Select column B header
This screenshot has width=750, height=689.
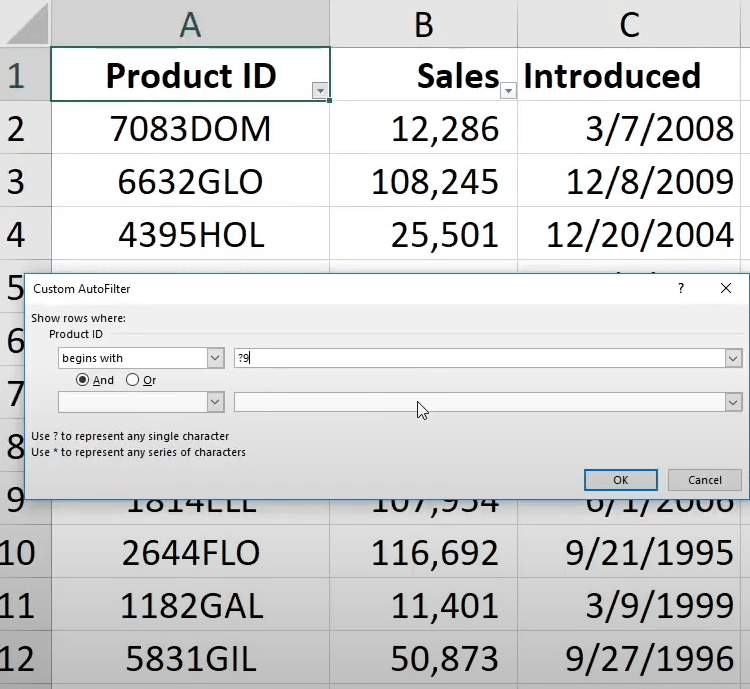tap(423, 25)
